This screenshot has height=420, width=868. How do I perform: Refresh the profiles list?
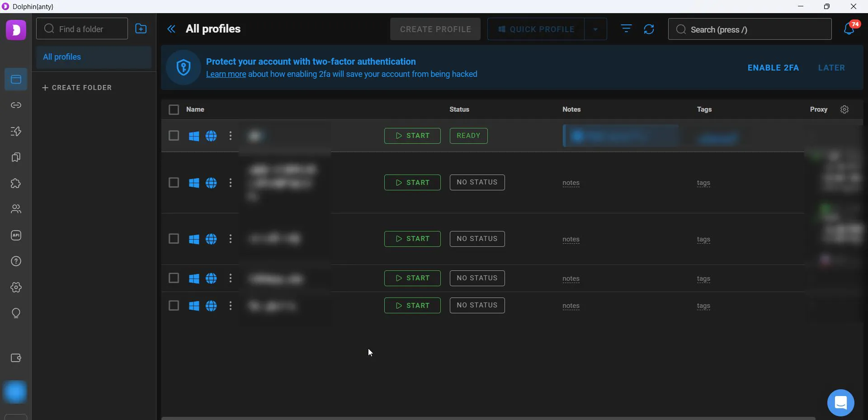(649, 29)
